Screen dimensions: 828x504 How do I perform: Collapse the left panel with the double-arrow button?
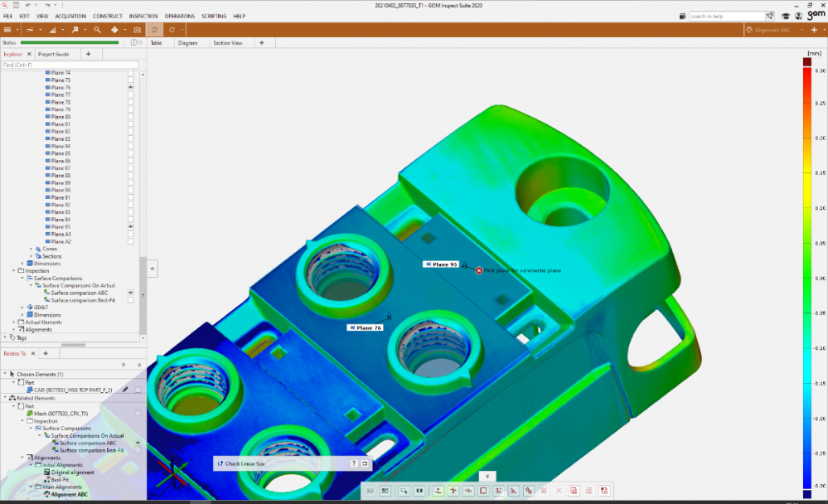coord(153,269)
